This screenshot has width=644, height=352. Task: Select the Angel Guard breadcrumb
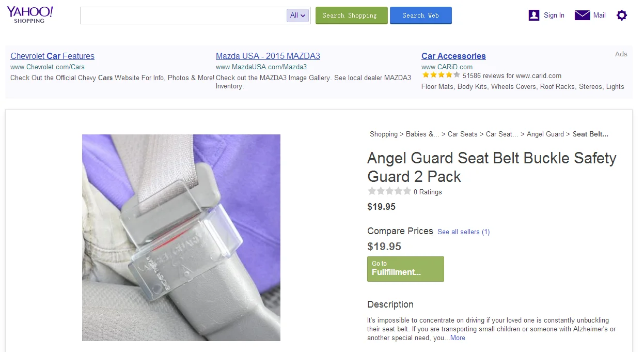click(545, 134)
